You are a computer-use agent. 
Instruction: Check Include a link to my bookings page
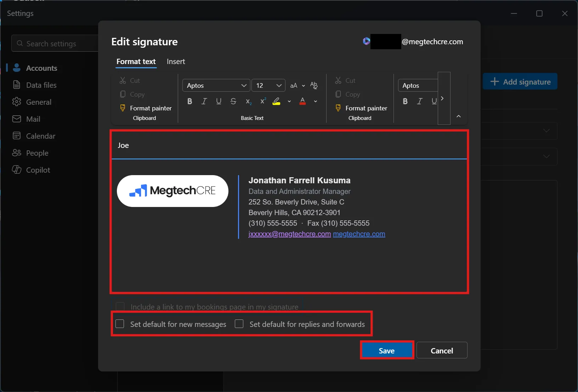[x=120, y=306]
